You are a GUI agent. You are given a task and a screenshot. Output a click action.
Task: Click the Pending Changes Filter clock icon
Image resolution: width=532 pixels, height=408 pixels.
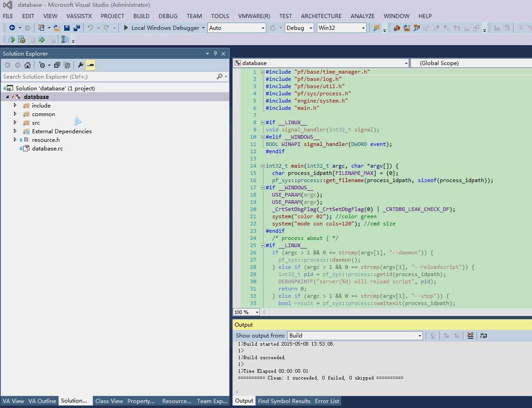pyautogui.click(x=42, y=65)
